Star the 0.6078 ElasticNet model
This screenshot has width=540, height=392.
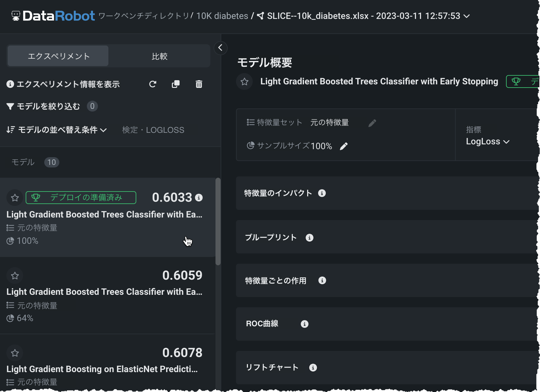point(15,353)
